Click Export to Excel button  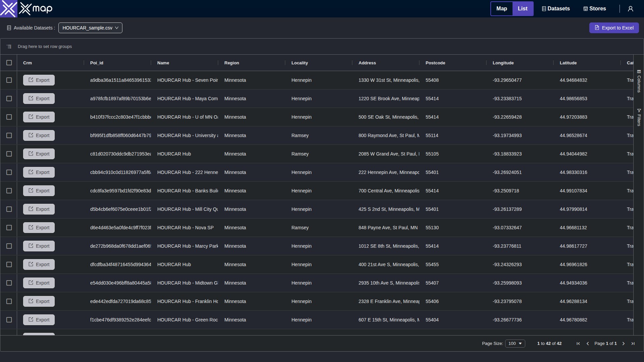click(614, 28)
